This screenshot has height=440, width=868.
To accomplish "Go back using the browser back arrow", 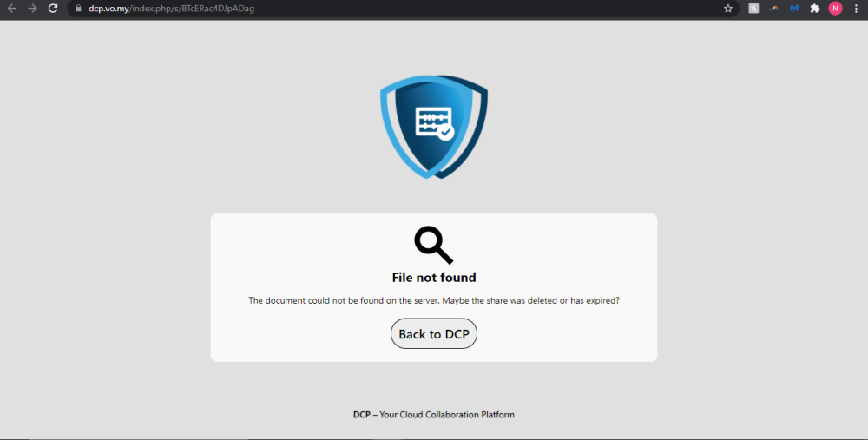I will 12,9.
